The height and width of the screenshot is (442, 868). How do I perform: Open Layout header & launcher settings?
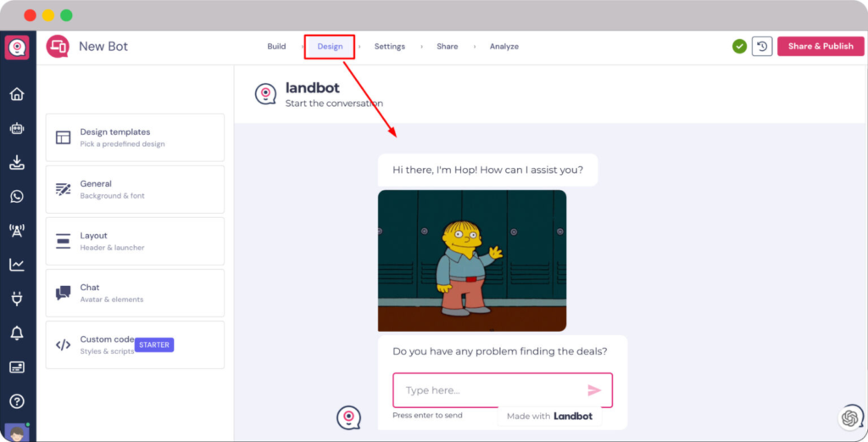pyautogui.click(x=135, y=241)
